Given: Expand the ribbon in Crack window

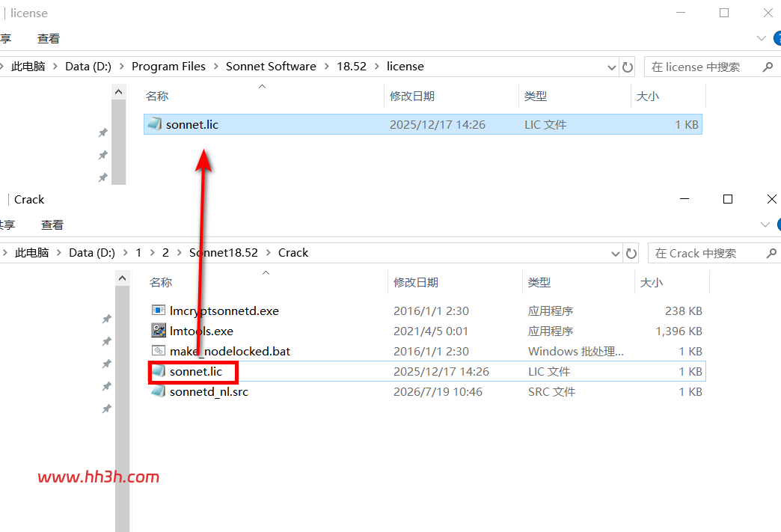Looking at the screenshot, I should click(765, 224).
